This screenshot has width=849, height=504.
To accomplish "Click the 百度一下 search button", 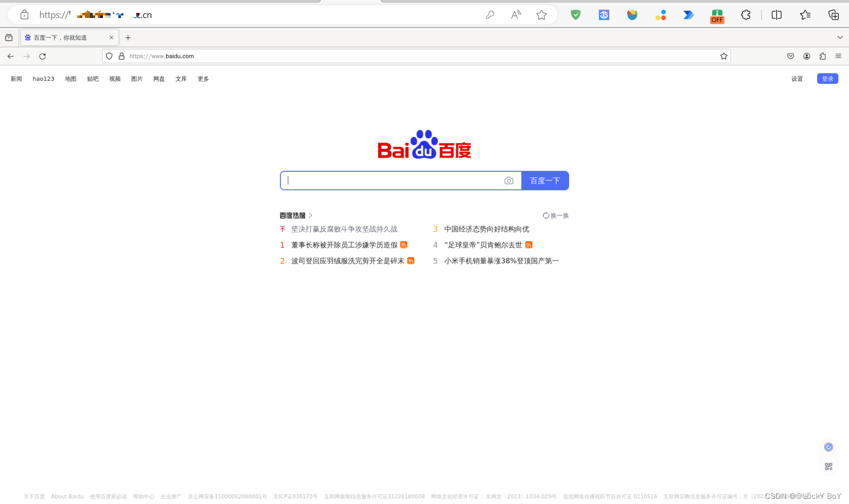I will (545, 181).
